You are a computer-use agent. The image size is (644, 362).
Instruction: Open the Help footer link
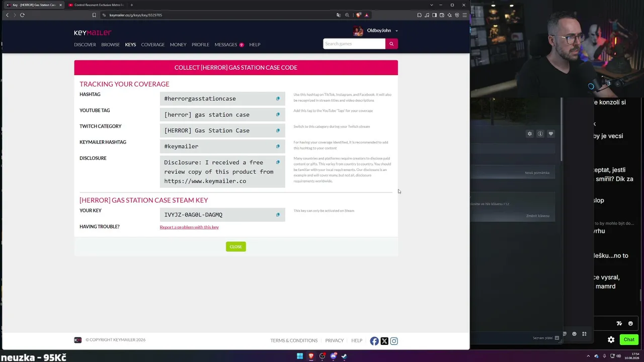(x=357, y=341)
